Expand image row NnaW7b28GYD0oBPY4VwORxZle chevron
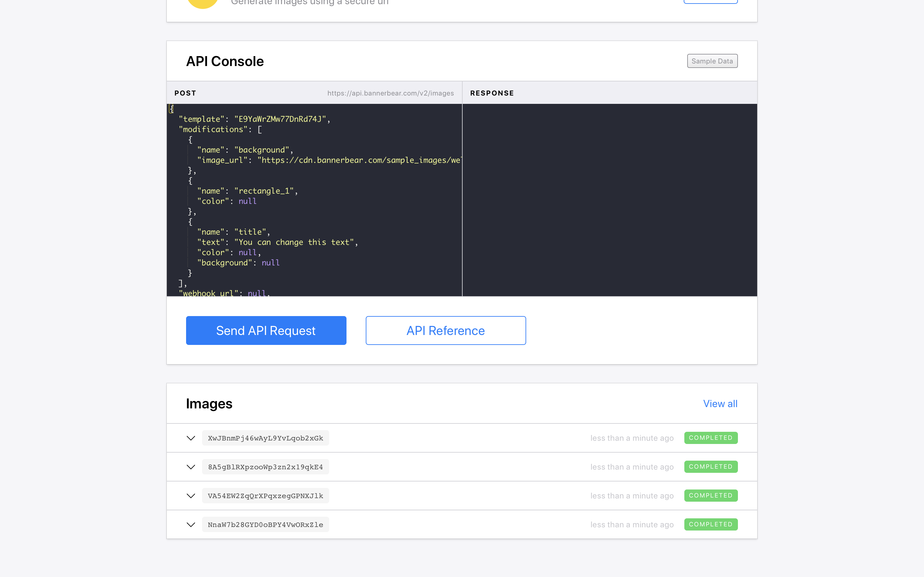This screenshot has width=924, height=577. (191, 525)
